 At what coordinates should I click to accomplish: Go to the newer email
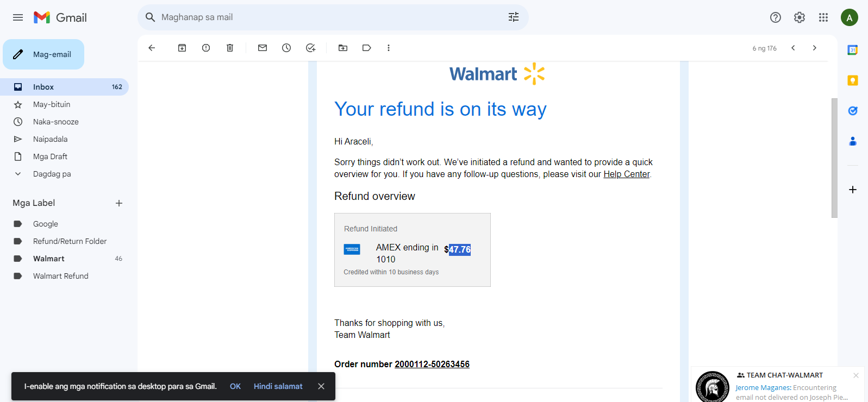793,48
